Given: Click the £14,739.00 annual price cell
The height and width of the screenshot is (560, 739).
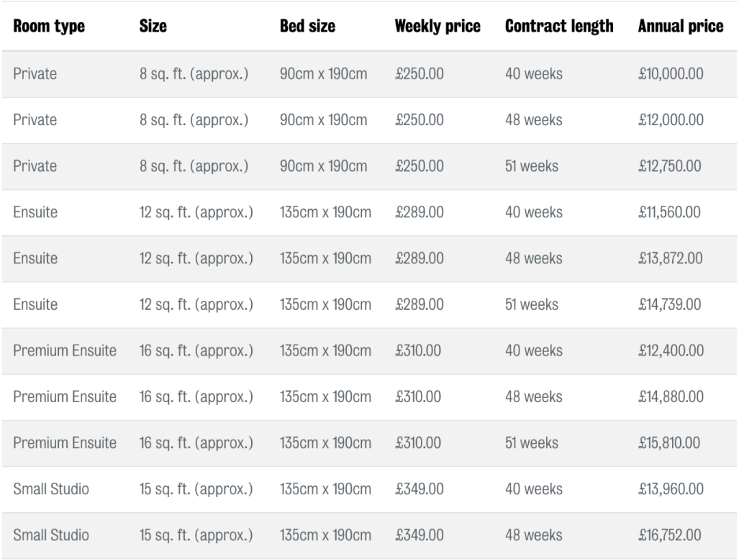Looking at the screenshot, I should point(669,304).
